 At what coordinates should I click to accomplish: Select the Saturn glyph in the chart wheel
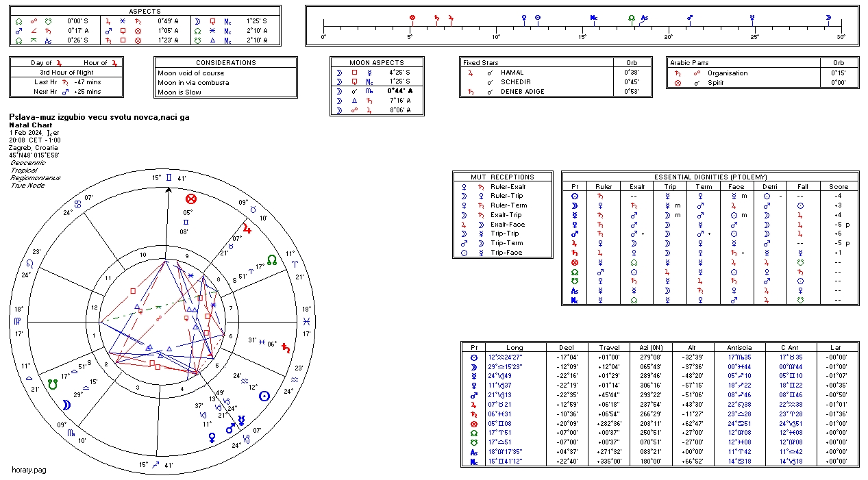pos(286,347)
